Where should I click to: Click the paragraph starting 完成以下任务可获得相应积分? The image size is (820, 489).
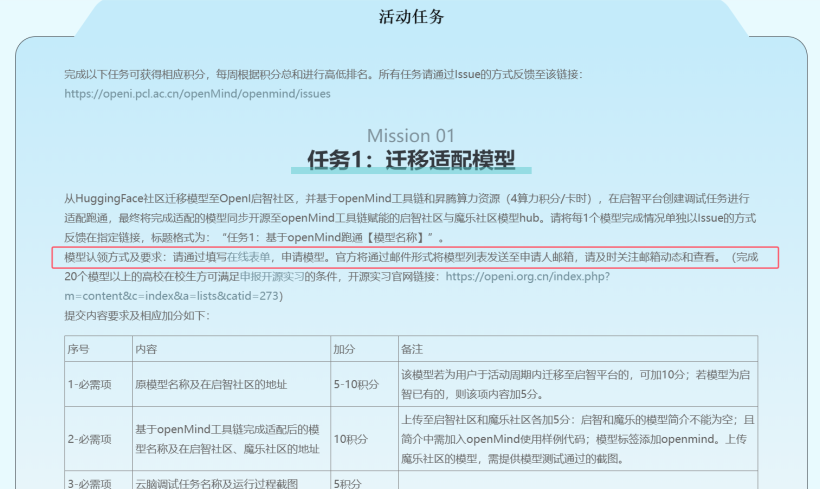point(323,74)
